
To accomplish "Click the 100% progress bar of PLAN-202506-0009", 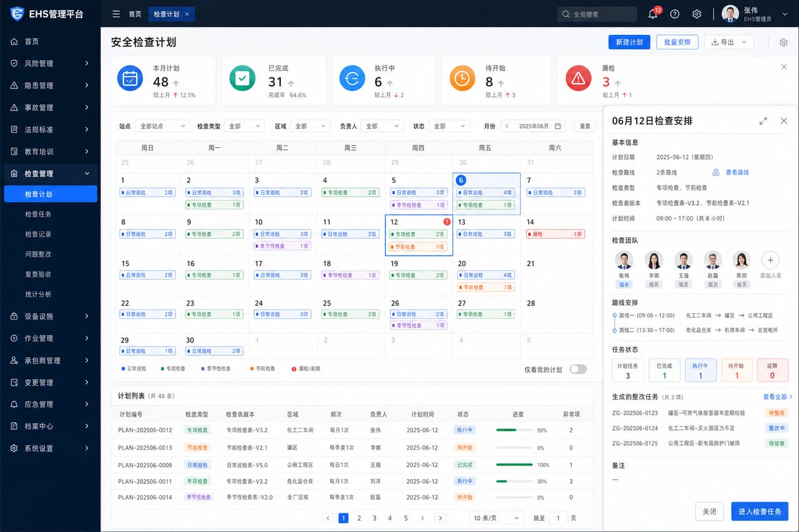I will tap(515, 465).
